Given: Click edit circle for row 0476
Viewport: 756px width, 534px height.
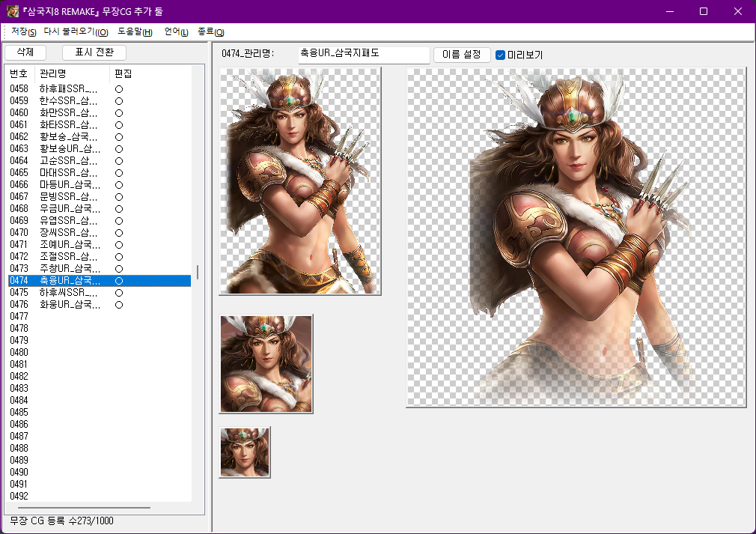Looking at the screenshot, I should click(x=119, y=305).
